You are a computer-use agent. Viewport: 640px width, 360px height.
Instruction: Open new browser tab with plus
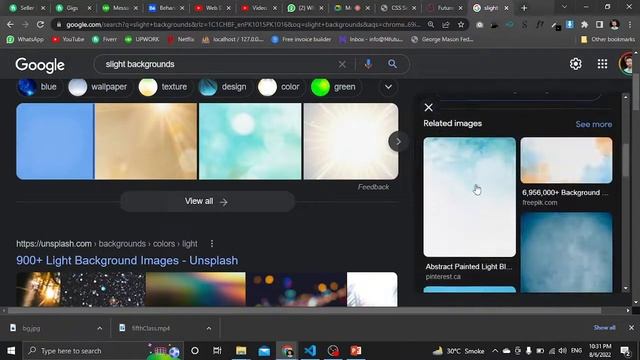[x=524, y=8]
